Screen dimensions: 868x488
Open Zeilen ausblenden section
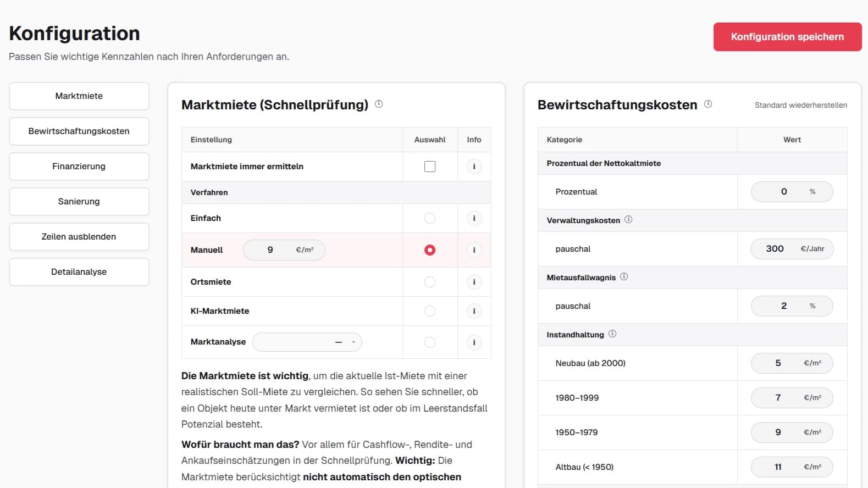(79, 237)
